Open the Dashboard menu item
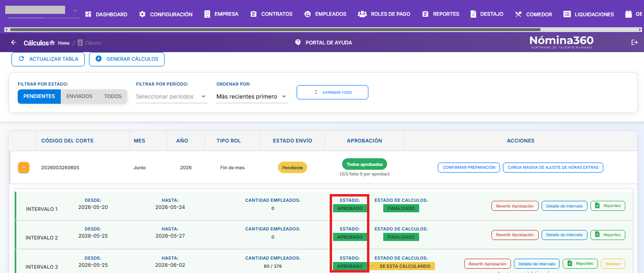The height and width of the screenshot is (273, 644). click(106, 14)
